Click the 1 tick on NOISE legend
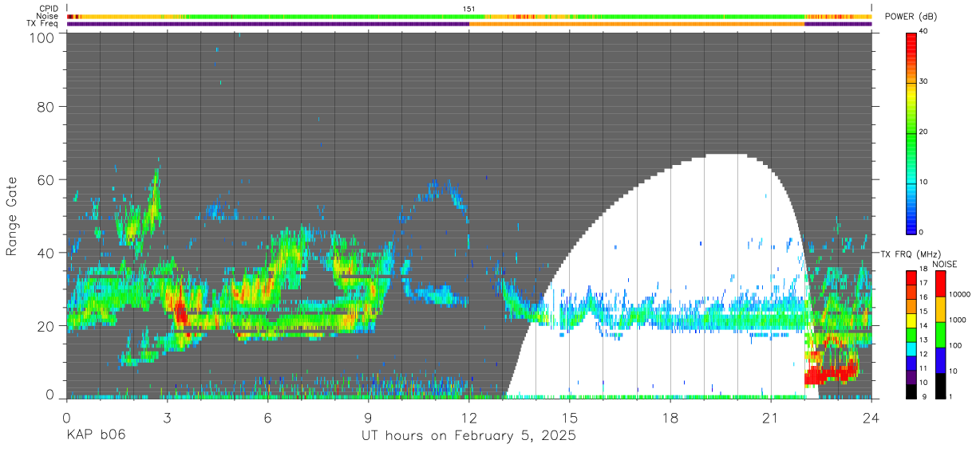Screen dimensions: 980x452 coord(950,397)
